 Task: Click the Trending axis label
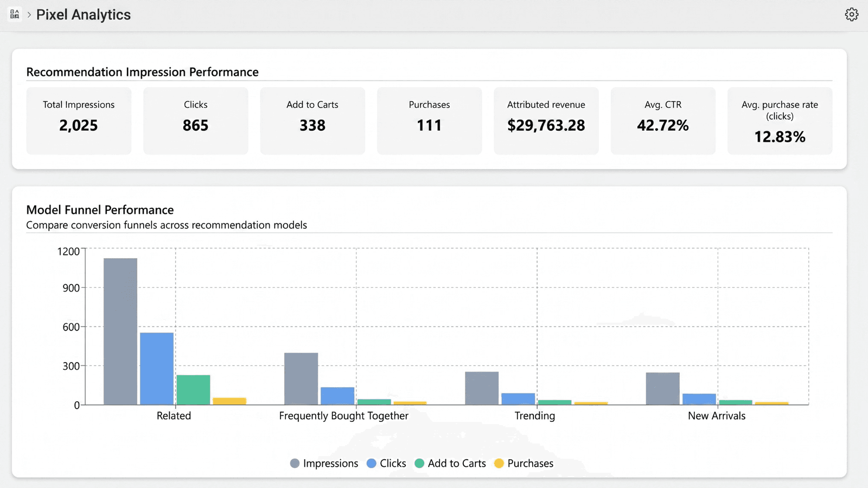(535, 416)
